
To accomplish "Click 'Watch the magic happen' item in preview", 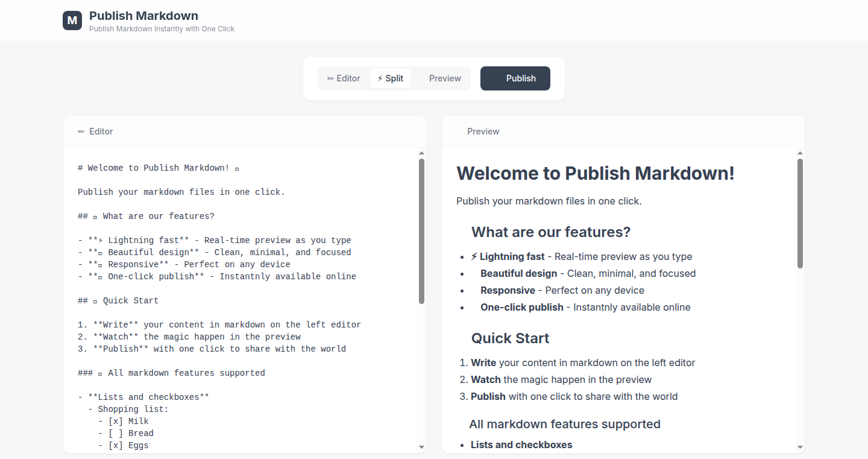I will (x=561, y=379).
